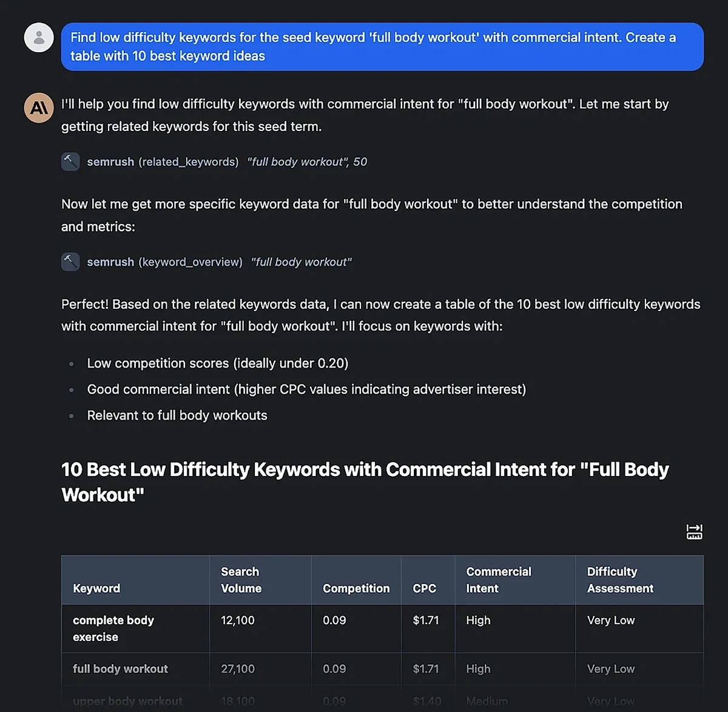Click the user avatar icon
Viewport: 728px width, 712px height.
coord(39,38)
